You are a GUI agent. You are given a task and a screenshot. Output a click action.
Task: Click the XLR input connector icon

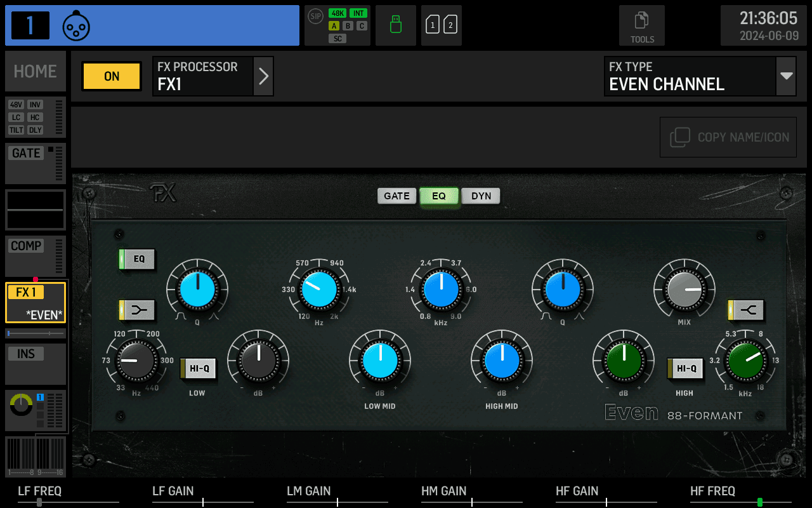76,26
